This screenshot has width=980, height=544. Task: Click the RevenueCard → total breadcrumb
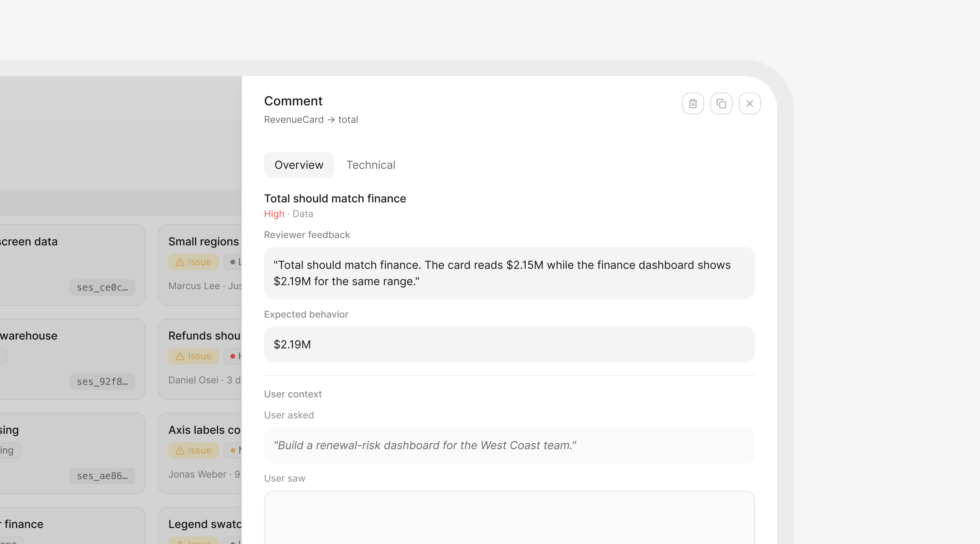click(x=311, y=120)
